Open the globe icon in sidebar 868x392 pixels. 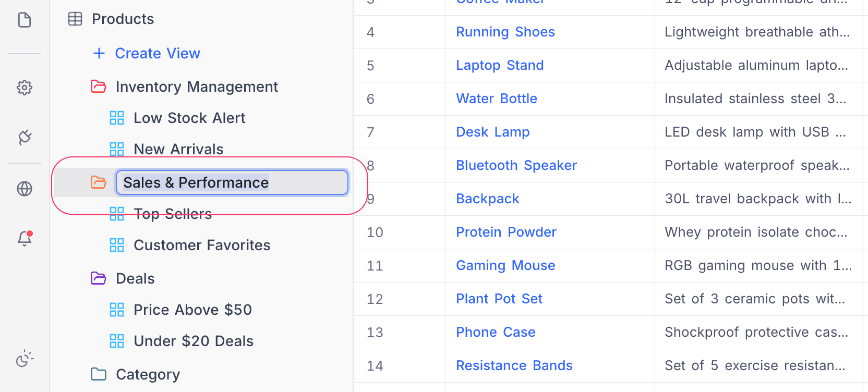pos(25,189)
